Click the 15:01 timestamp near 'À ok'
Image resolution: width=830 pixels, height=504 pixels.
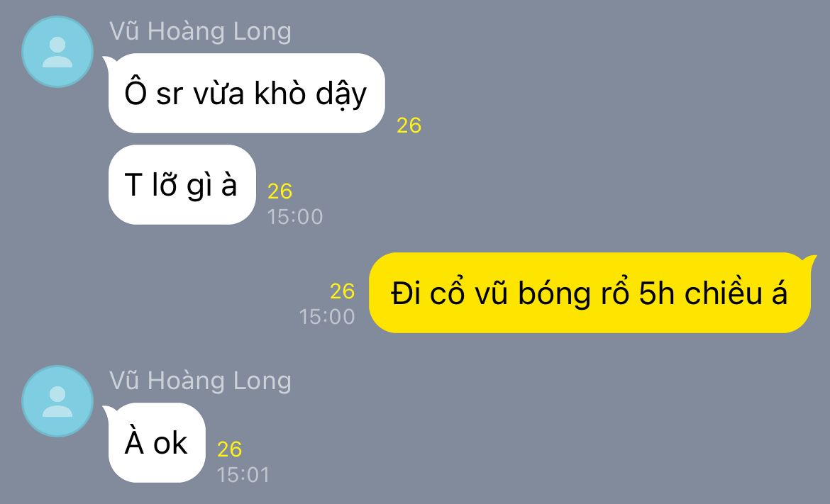pyautogui.click(x=243, y=475)
